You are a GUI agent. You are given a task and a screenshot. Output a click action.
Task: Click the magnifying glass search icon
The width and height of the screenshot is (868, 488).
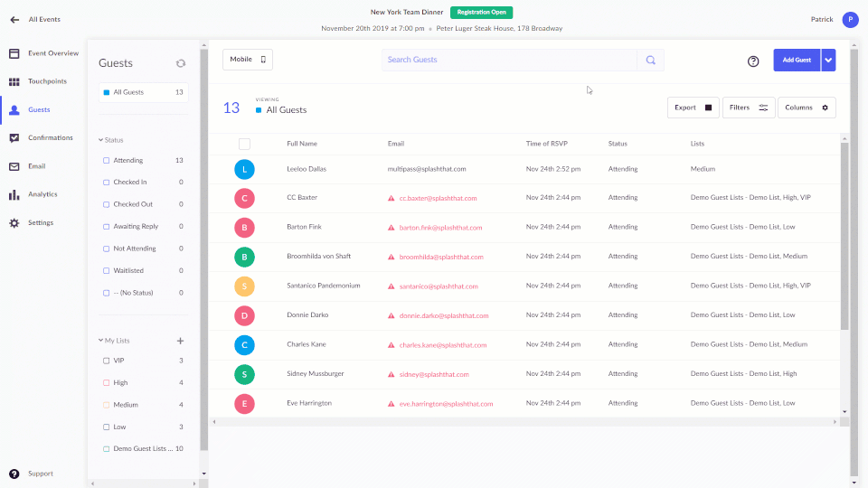click(650, 60)
